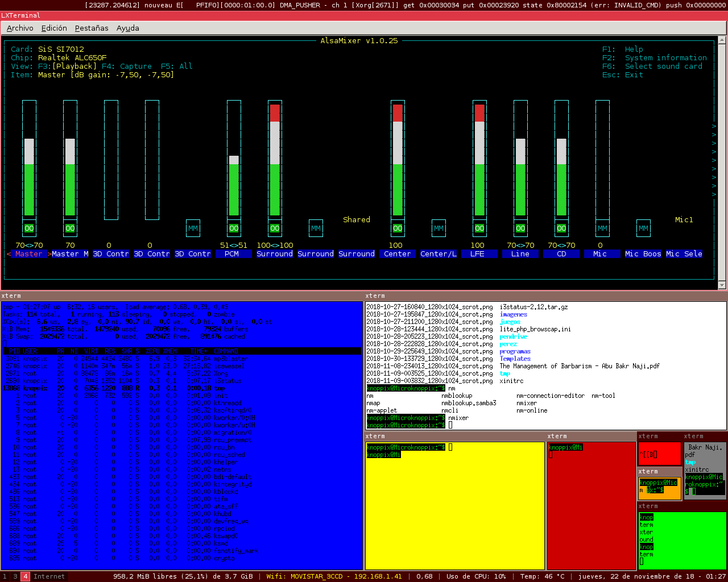Switch to workspace 3
728x582 pixels.
click(x=15, y=577)
